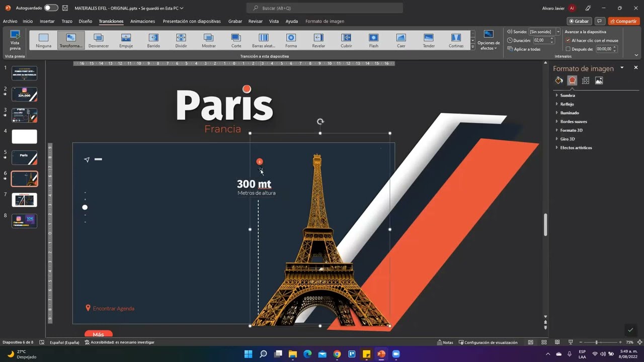
Task: Open the Animaciones tab
Action: point(142,21)
